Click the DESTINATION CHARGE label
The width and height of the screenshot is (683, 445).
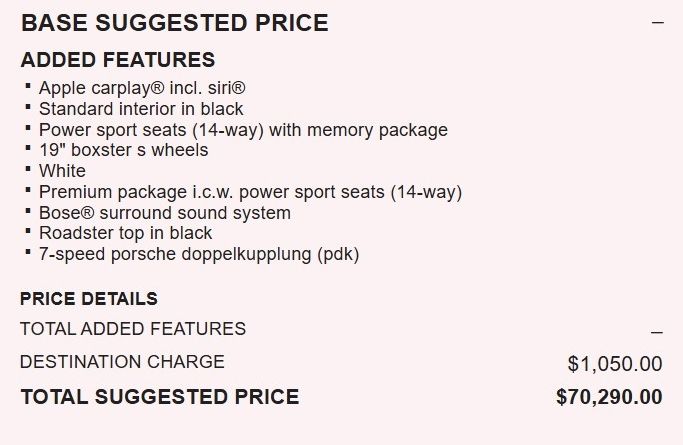[x=122, y=362]
